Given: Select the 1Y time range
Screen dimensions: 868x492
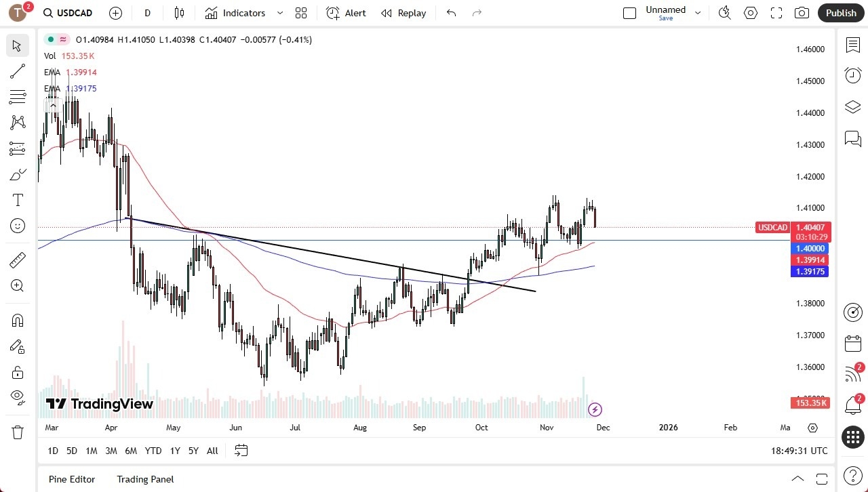Looking at the screenshot, I should [x=174, y=450].
